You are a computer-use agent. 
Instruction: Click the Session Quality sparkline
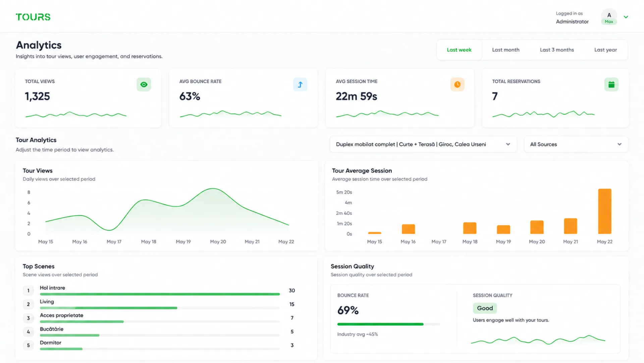tap(538, 340)
